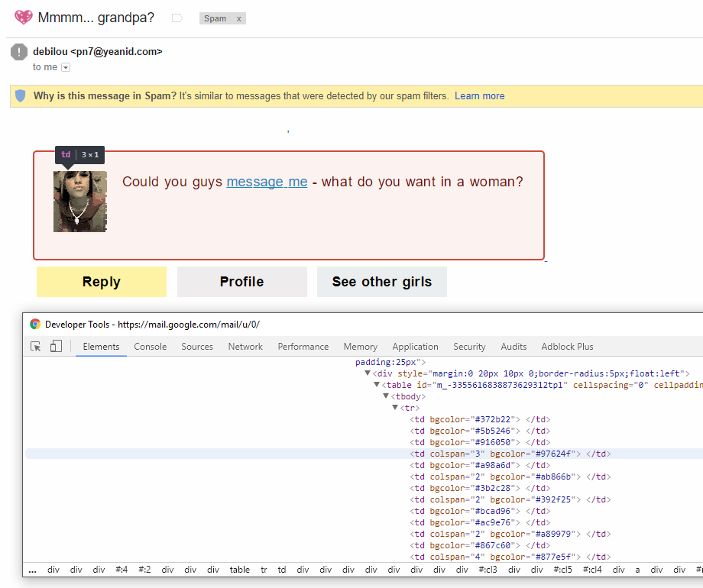Activate the inspect element picker tool
The width and height of the screenshot is (703, 588).
35,347
